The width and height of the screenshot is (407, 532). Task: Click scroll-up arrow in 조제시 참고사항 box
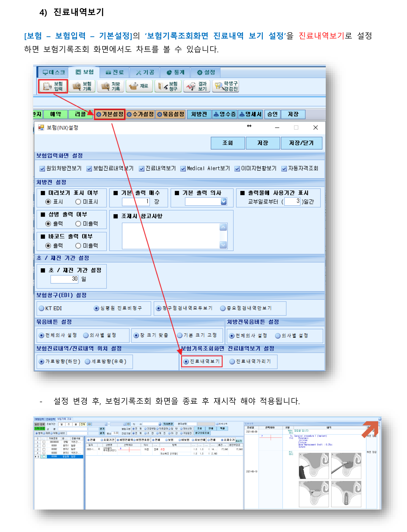tap(223, 227)
